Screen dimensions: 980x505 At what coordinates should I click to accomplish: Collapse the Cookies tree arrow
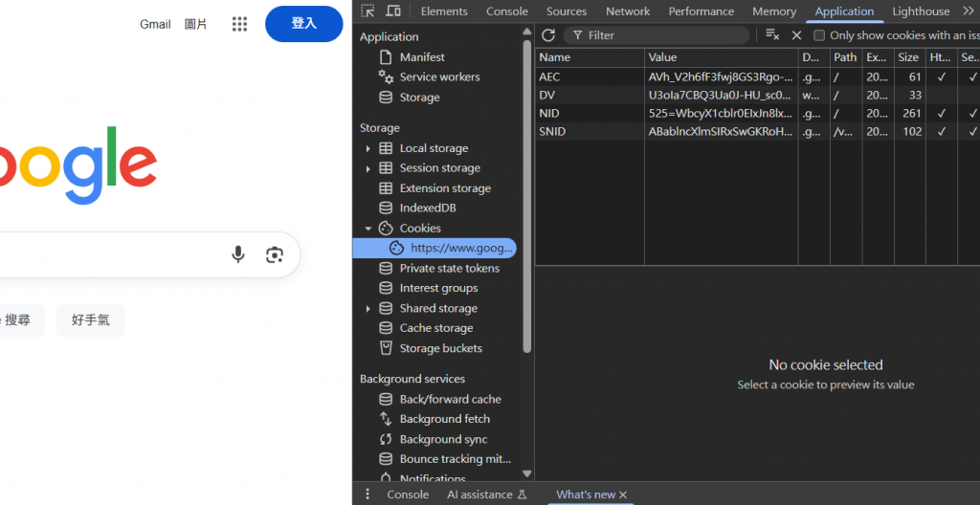[367, 229]
